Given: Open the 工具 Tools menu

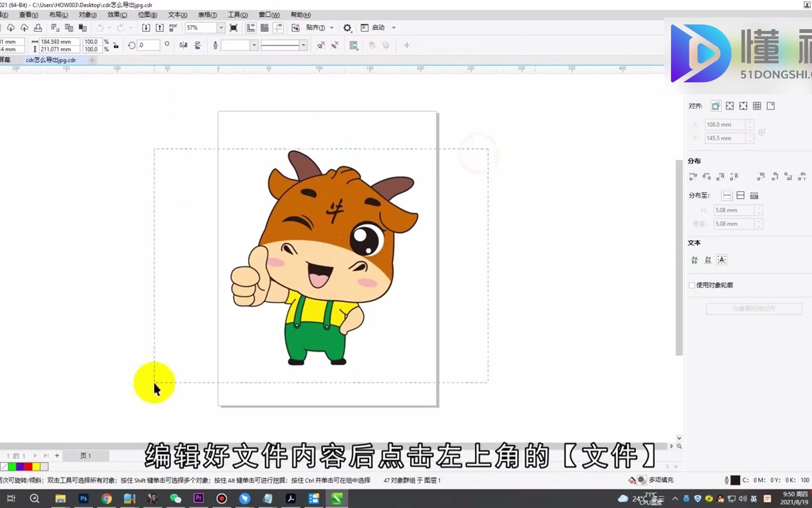Looking at the screenshot, I should [x=238, y=15].
